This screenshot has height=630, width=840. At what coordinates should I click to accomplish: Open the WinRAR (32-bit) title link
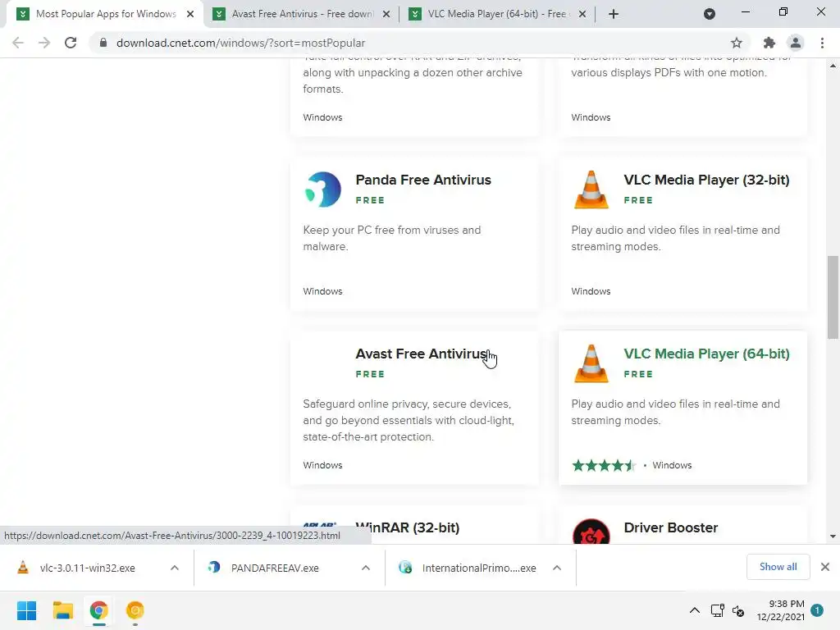[x=408, y=527]
